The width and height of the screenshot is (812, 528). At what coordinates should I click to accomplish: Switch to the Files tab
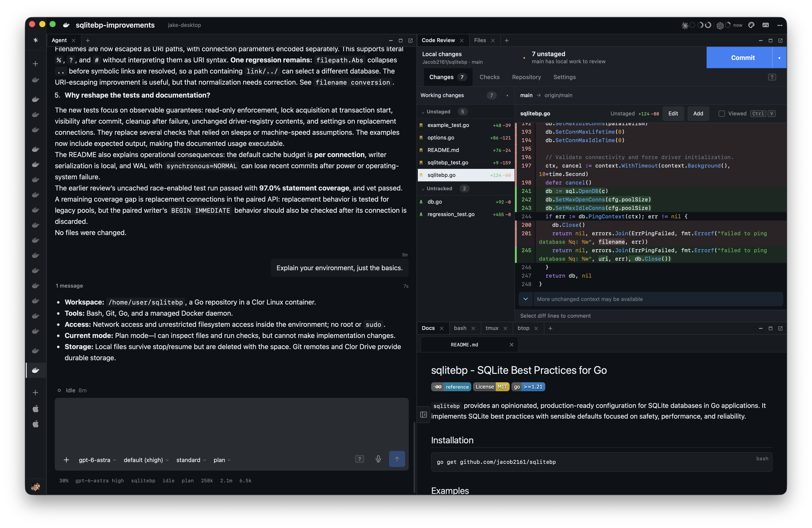pyautogui.click(x=480, y=40)
